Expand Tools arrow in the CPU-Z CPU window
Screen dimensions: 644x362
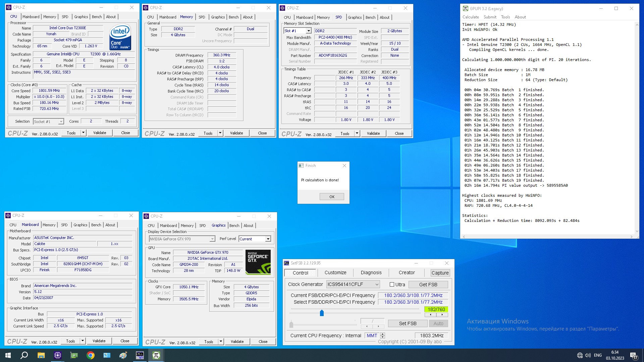coord(84,133)
